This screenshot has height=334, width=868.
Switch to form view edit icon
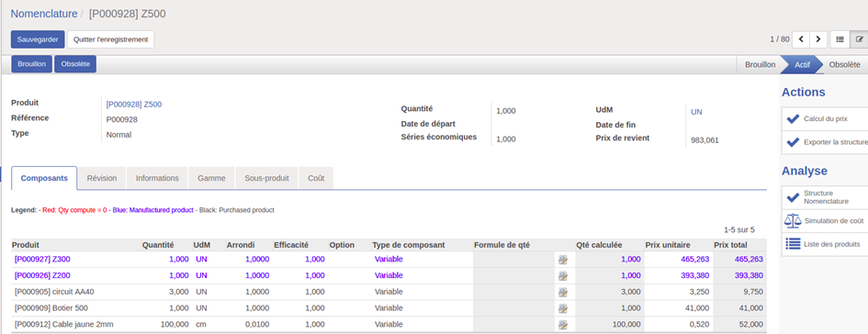pos(859,39)
